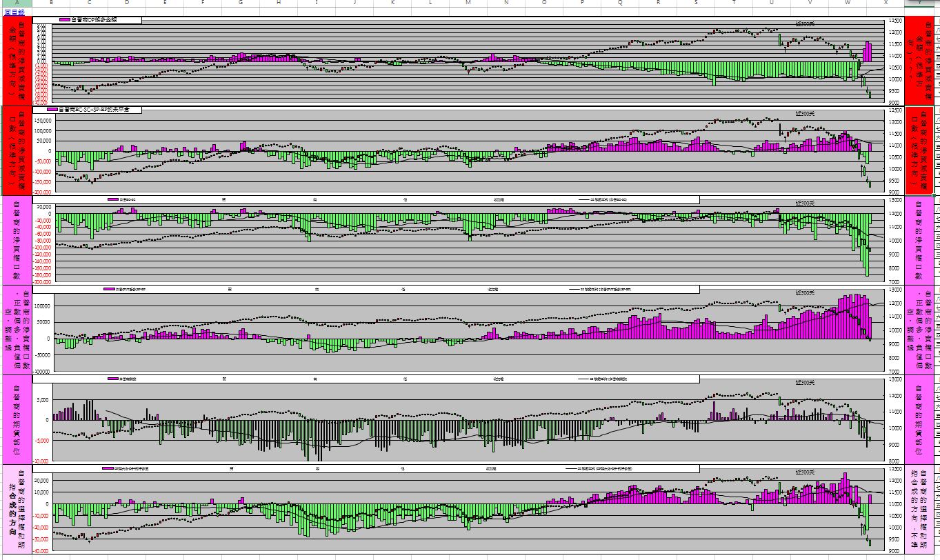Click 20,000 axis value in the bottom chart

[41, 480]
